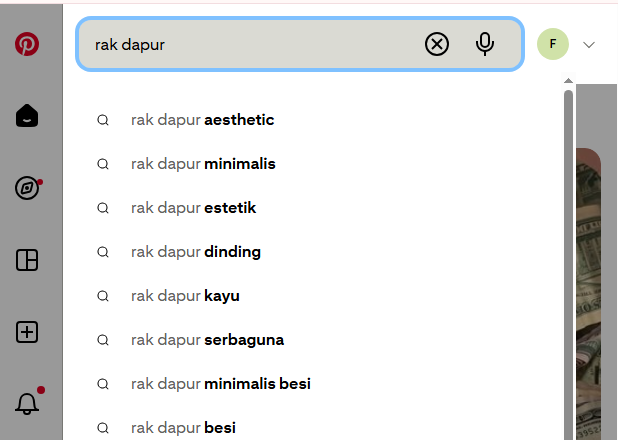Clear the search text with X icon
The width and height of the screenshot is (618, 440).
pos(437,44)
